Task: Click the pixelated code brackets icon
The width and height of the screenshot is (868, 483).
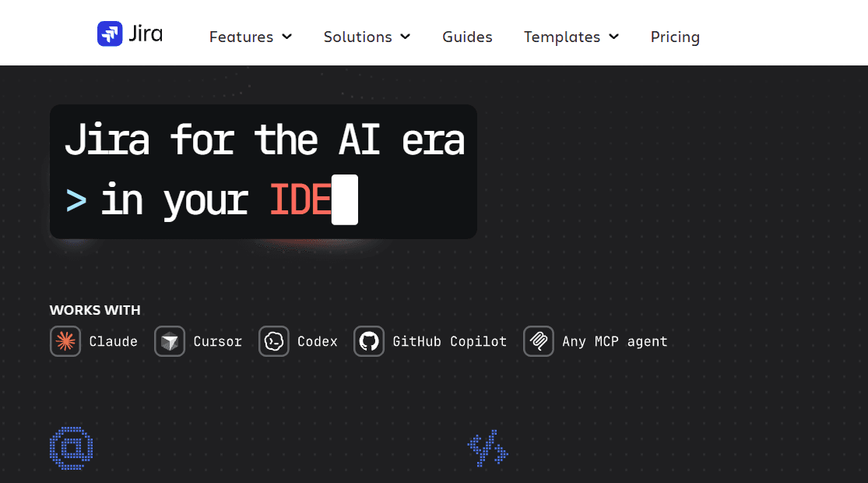Action: (x=487, y=448)
